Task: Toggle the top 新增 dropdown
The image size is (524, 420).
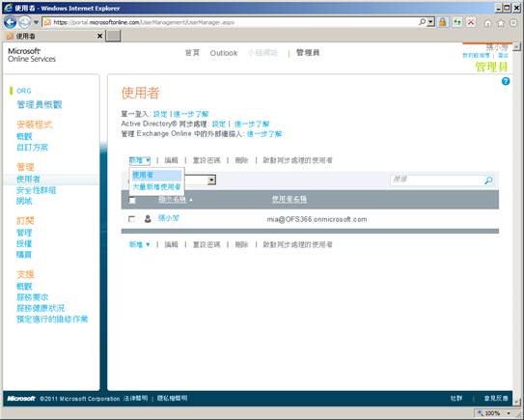Action: click(x=139, y=160)
